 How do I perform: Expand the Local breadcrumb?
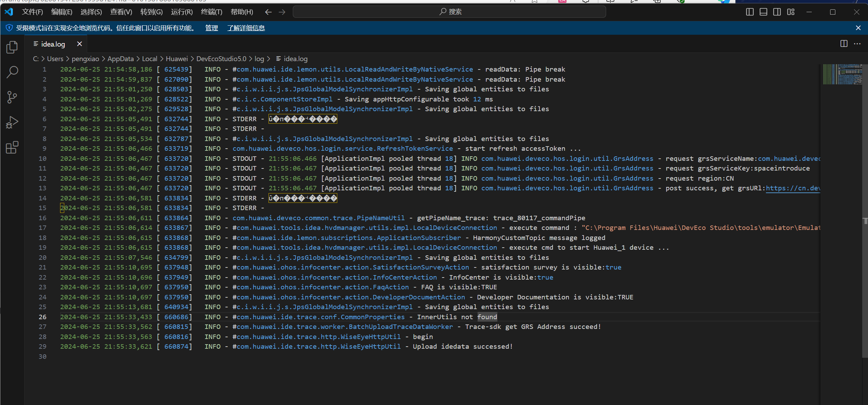150,59
